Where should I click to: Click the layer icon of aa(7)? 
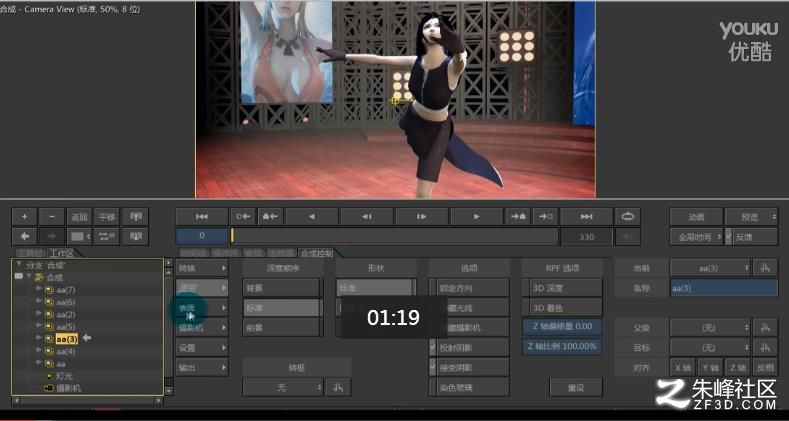click(49, 290)
